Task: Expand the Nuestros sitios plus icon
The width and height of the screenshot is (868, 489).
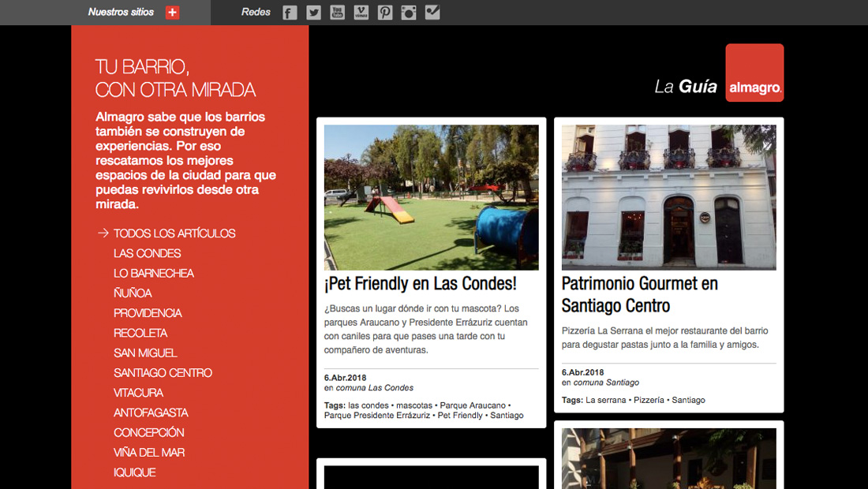Action: click(172, 13)
